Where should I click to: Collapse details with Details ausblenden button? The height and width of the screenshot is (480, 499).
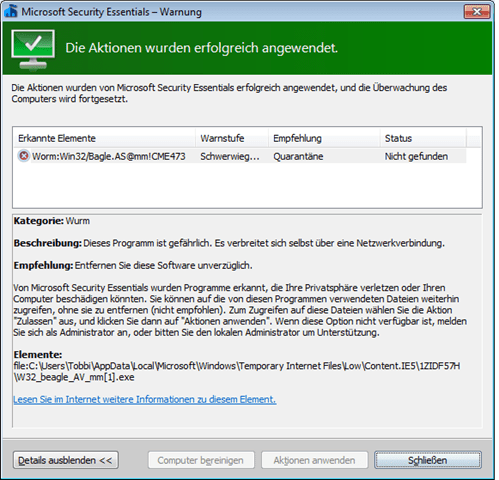[x=66, y=460]
